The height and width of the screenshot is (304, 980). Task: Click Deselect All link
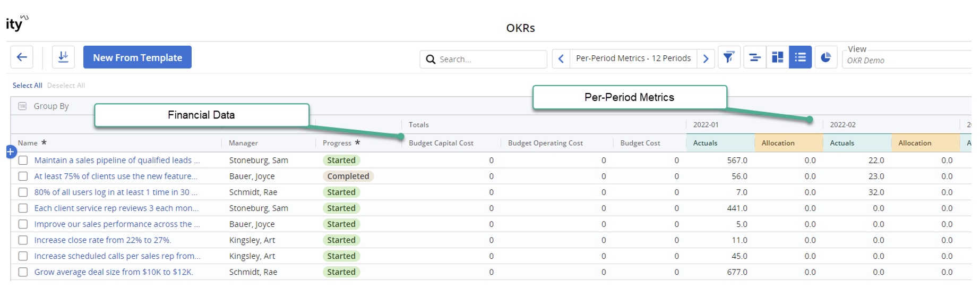coord(66,86)
